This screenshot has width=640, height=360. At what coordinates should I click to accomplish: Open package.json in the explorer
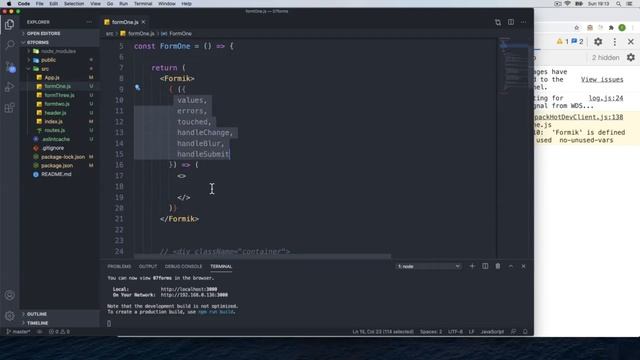[x=57, y=166]
